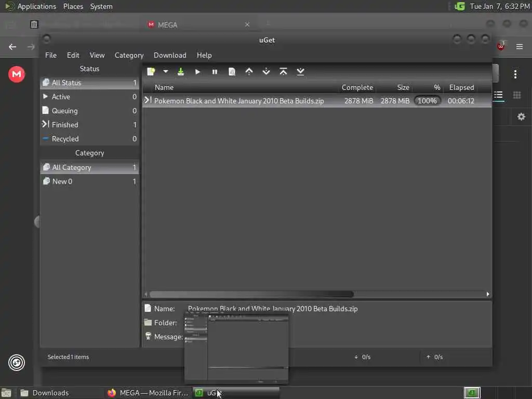532x399 pixels.
Task: Click the show desktop icon in taskbar
Action: click(6, 393)
